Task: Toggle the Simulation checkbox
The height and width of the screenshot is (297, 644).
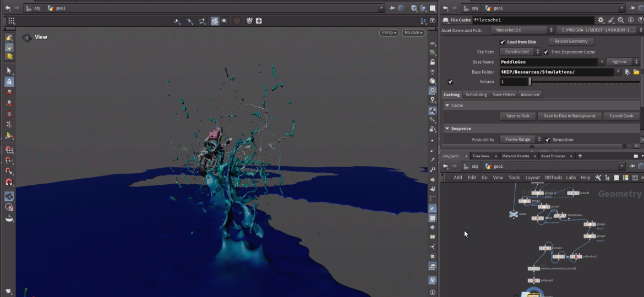Action: pos(548,140)
